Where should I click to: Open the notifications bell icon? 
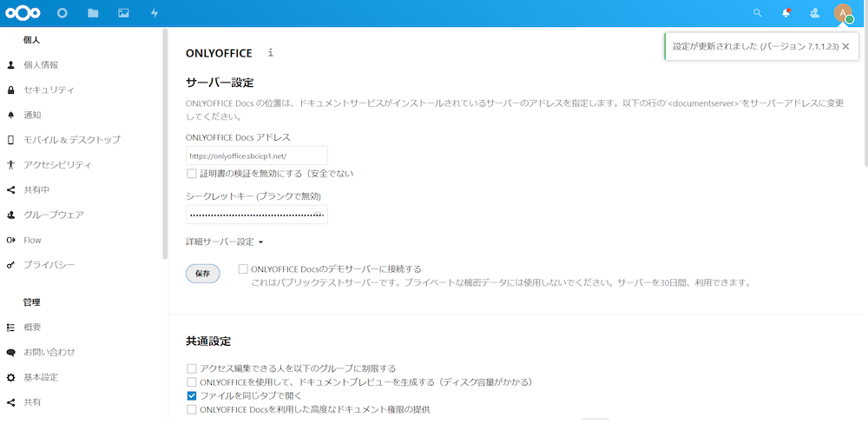pos(786,13)
